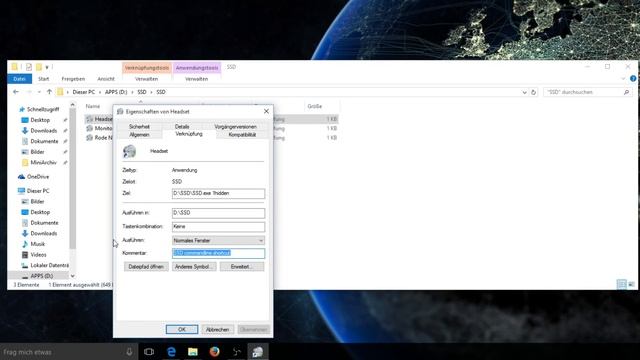
Task: Switch to the Sicherheit tab
Action: (x=139, y=127)
